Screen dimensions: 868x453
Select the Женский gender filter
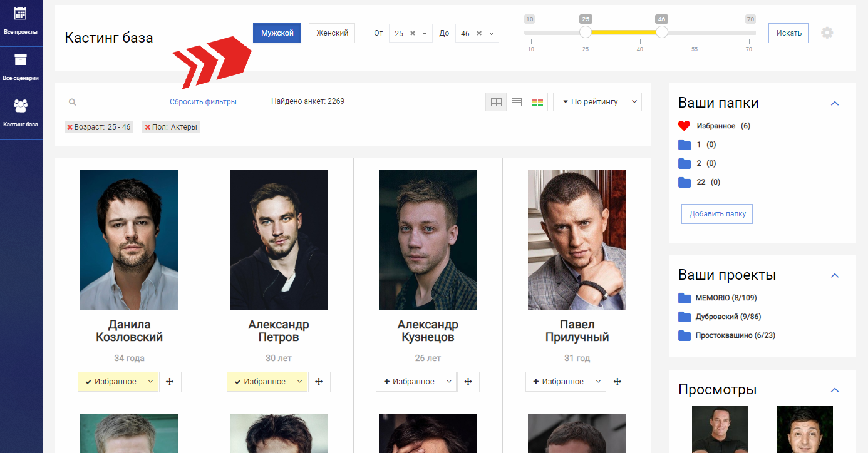(x=332, y=33)
